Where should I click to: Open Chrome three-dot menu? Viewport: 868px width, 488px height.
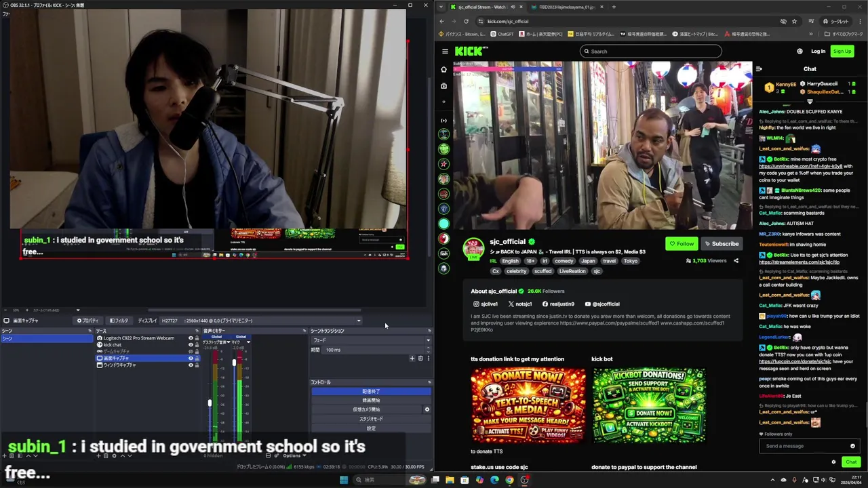[860, 21]
